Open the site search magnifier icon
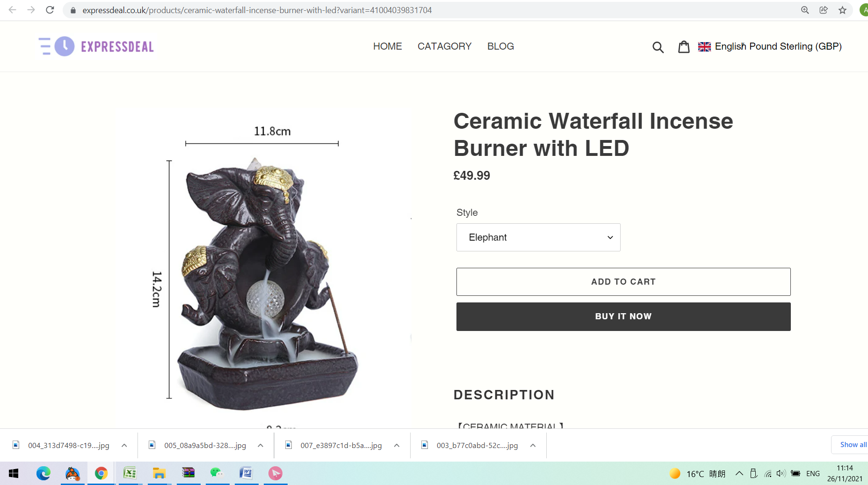The image size is (868, 485). 658,47
